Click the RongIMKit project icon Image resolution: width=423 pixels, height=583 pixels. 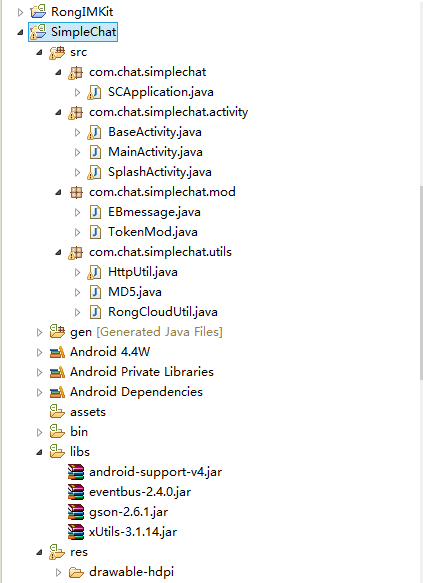tap(38, 12)
